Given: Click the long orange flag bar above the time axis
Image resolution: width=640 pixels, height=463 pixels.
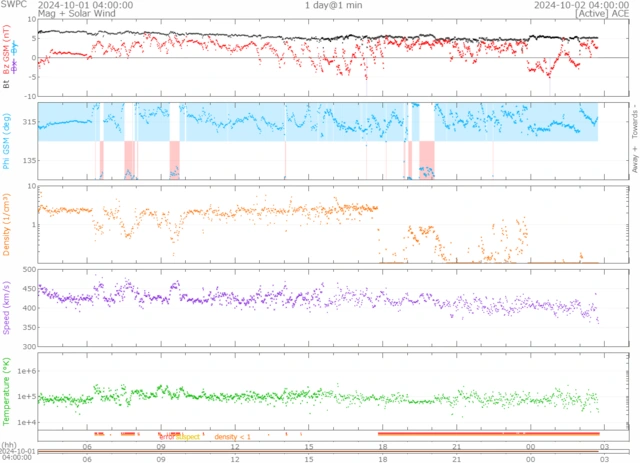Looking at the screenshot, I should (488, 433).
